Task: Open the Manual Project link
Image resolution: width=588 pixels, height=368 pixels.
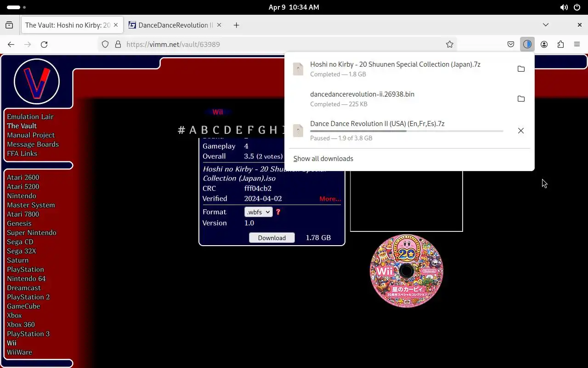Action: pyautogui.click(x=31, y=135)
